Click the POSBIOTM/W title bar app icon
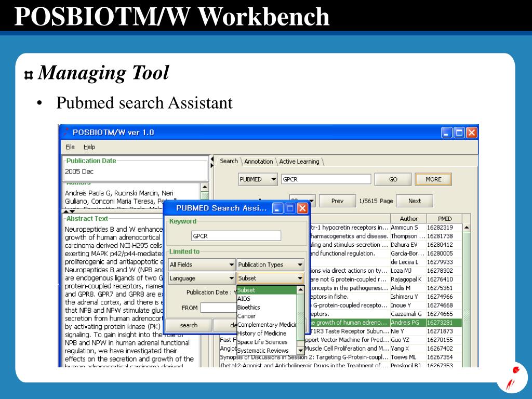 [x=66, y=131]
